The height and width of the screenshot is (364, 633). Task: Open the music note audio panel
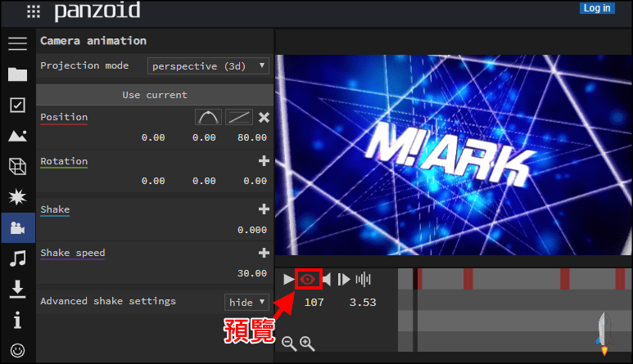tap(17, 258)
